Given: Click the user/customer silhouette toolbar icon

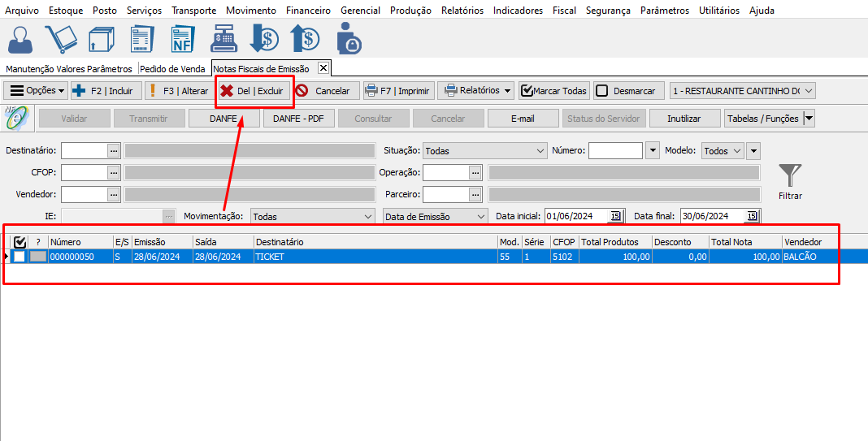Looking at the screenshot, I should coord(23,39).
